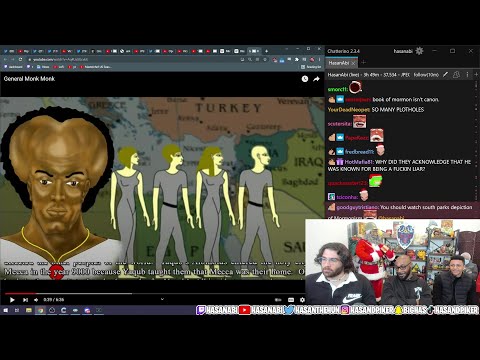This screenshot has width=480, height=360.
Task: Open username smorc11 in chat
Action: click(x=338, y=89)
